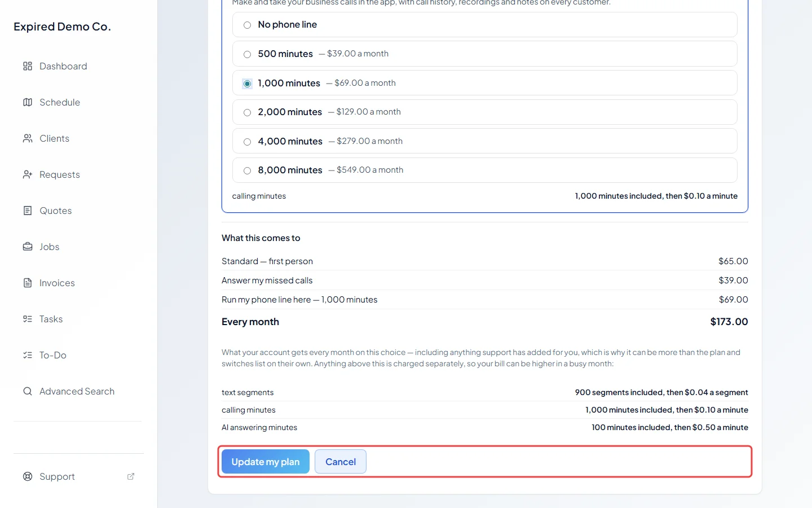Open the Clients sidebar item

pos(78,138)
